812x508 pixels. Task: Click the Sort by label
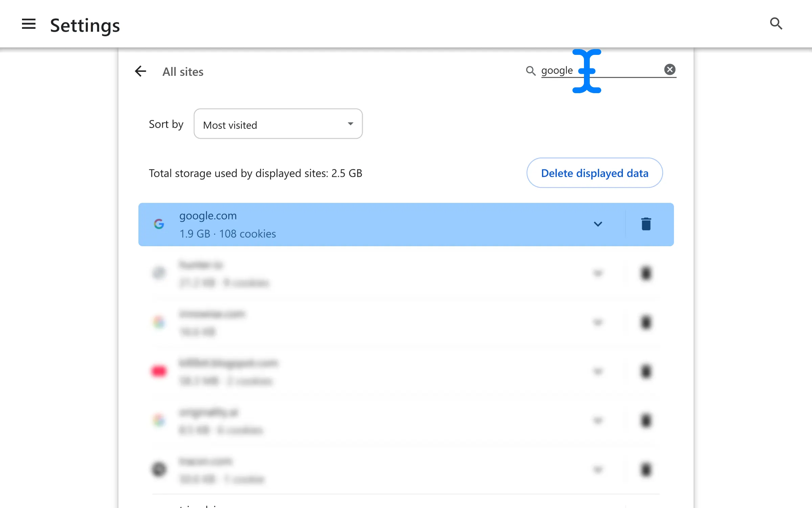click(166, 124)
